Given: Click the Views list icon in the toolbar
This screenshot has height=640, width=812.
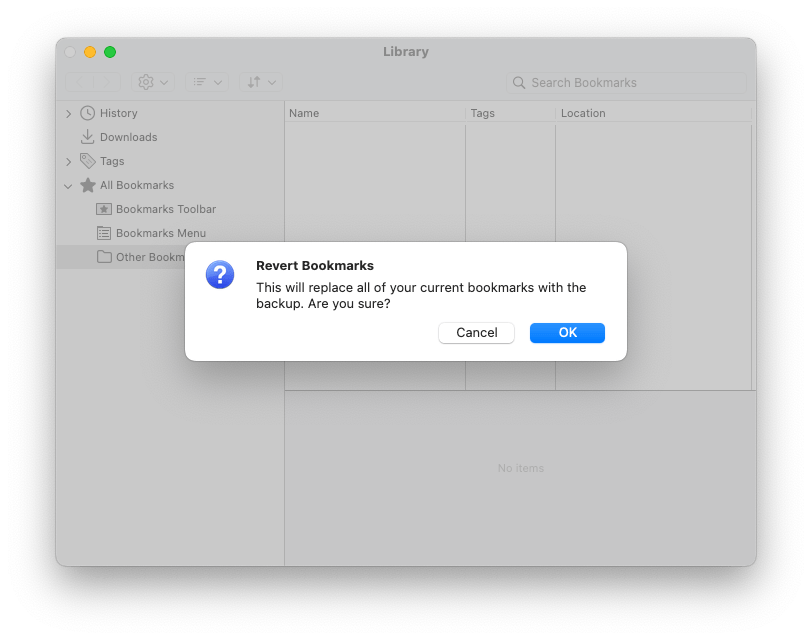Looking at the screenshot, I should coord(201,82).
